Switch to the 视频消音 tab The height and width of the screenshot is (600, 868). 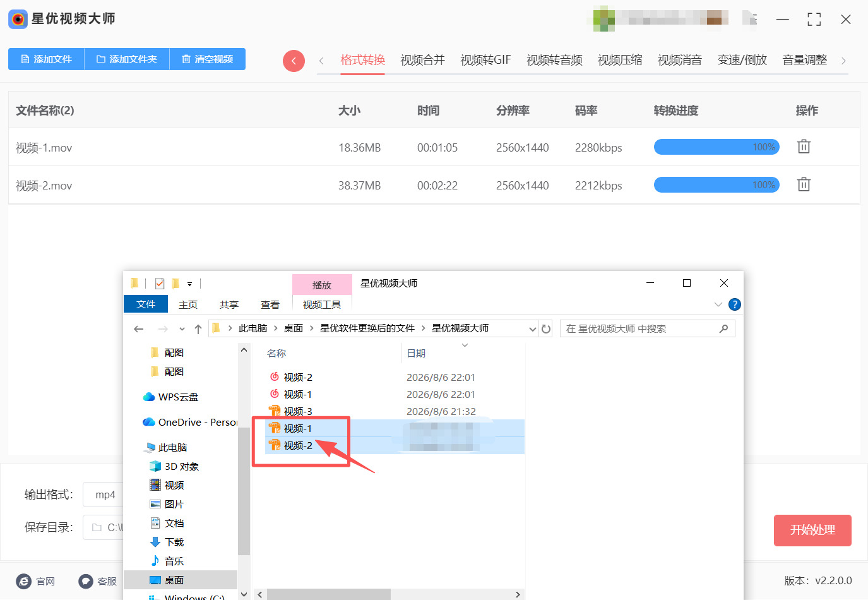pyautogui.click(x=680, y=60)
